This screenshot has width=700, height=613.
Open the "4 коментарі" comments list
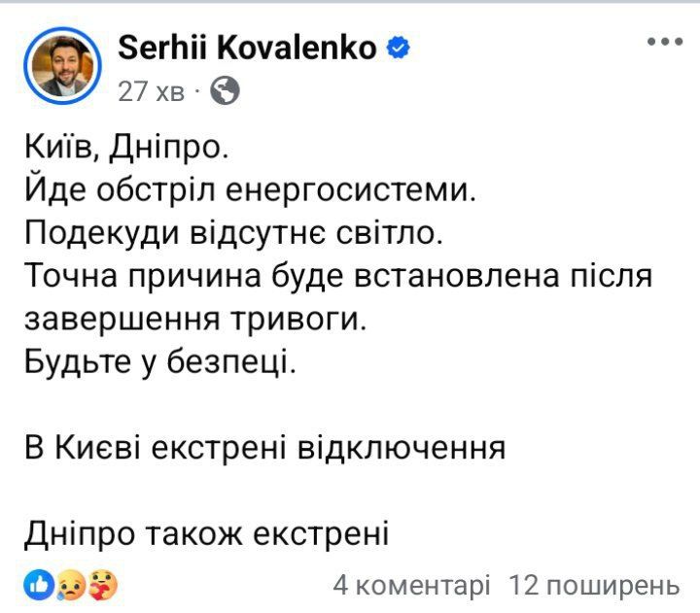tap(411, 586)
